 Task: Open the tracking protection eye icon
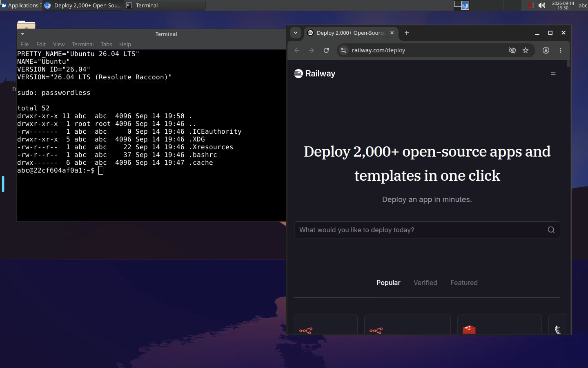[x=512, y=50]
